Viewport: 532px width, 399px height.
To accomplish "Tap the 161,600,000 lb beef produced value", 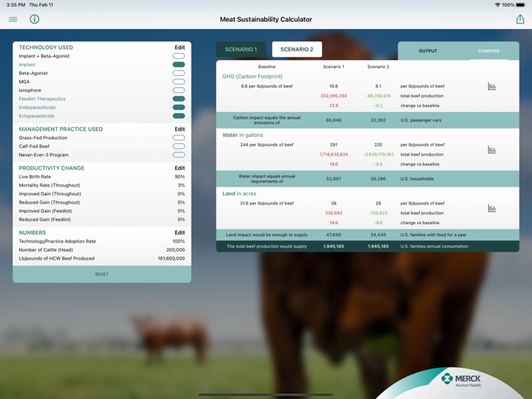I will [172, 258].
